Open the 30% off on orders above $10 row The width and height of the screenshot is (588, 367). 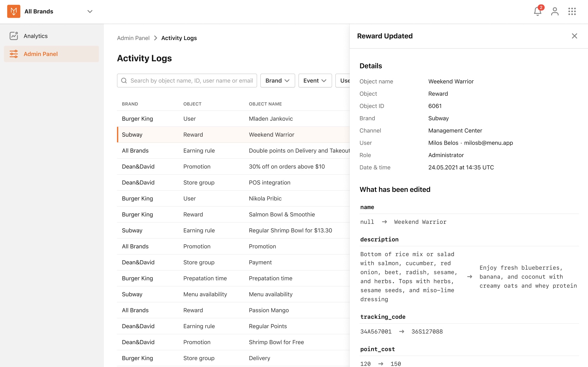coord(233,167)
